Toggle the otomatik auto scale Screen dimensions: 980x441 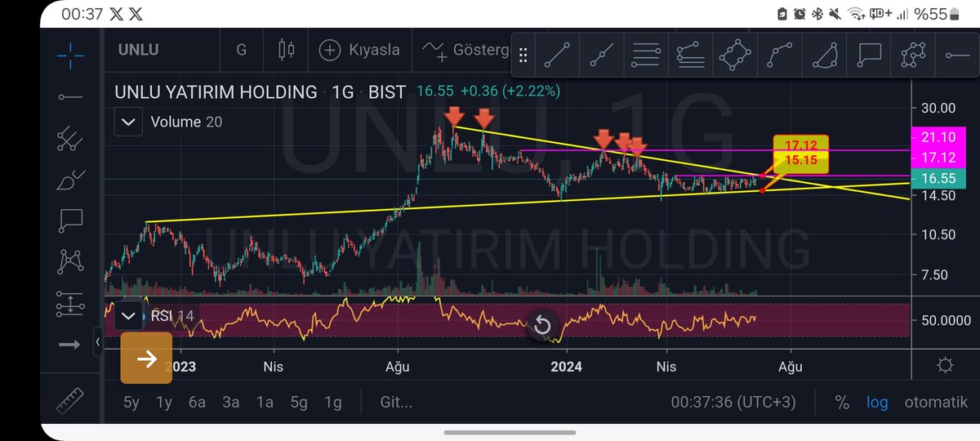tap(936, 403)
